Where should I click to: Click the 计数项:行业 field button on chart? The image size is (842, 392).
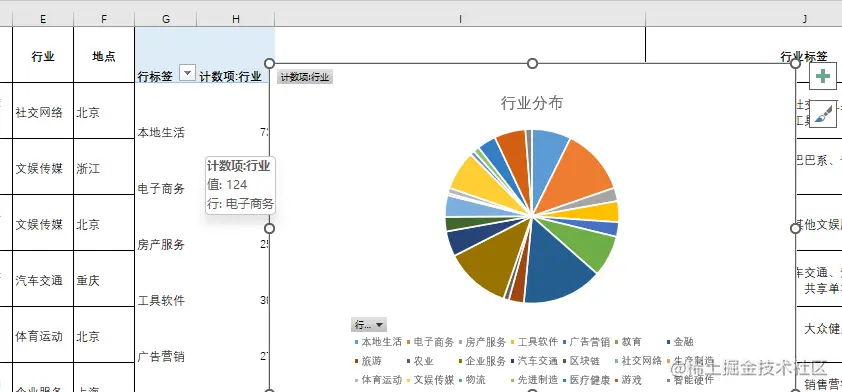pyautogui.click(x=305, y=77)
